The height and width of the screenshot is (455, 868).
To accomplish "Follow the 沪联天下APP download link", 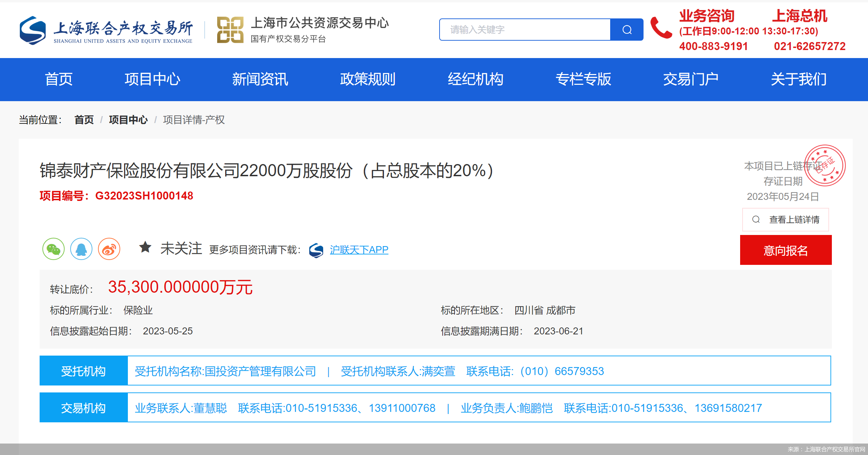I will (x=359, y=250).
